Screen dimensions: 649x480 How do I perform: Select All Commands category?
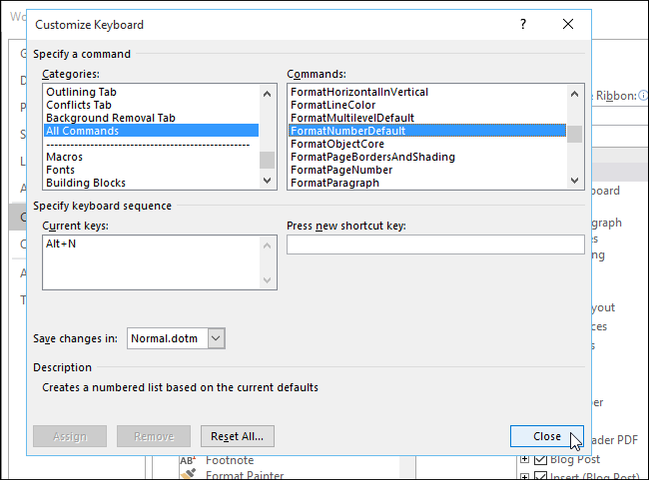click(x=151, y=131)
